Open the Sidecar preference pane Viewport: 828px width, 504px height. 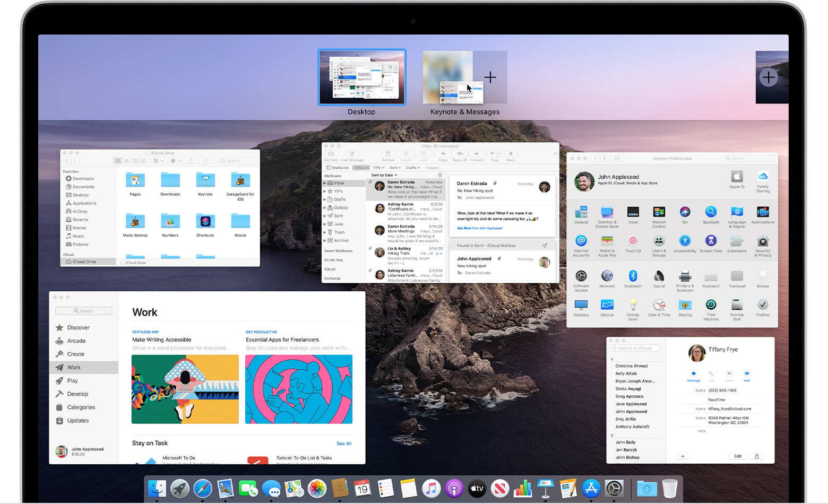607,305
